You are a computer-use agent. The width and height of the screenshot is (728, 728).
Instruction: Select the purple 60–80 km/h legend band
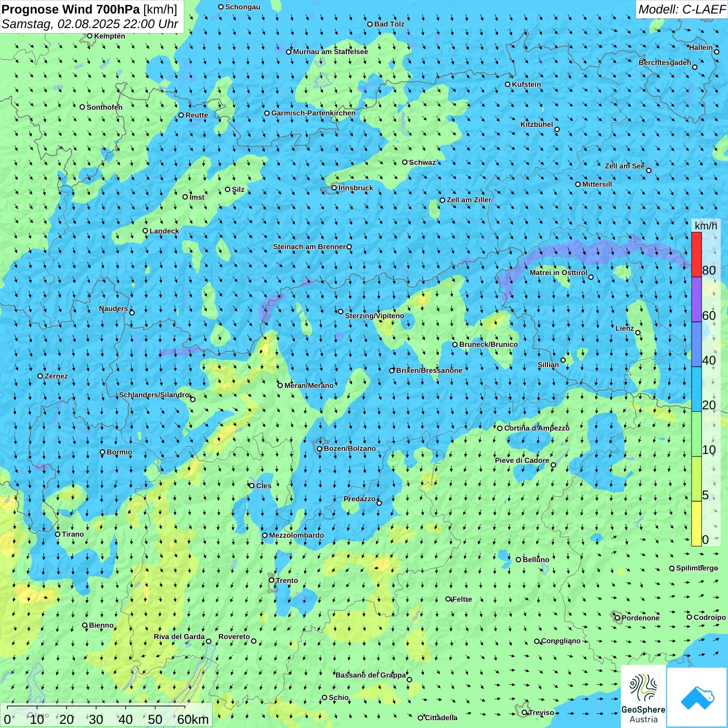[696, 299]
